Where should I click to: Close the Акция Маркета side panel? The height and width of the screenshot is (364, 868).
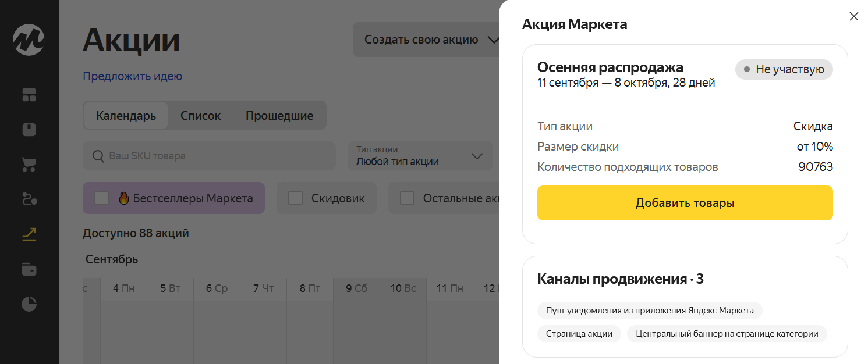coord(853,16)
